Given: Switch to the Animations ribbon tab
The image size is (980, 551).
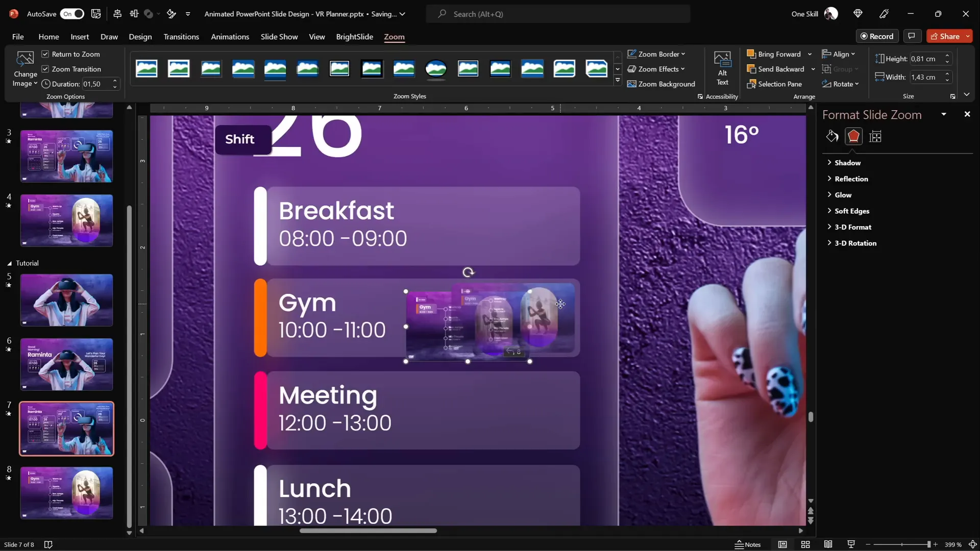Looking at the screenshot, I should point(230,37).
